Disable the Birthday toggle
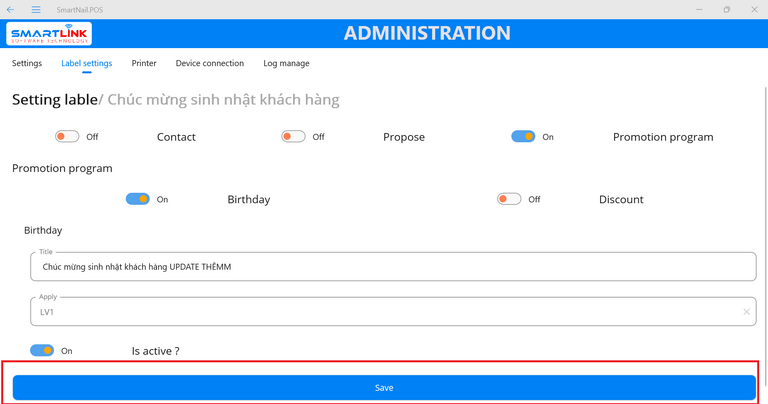Screen dimensions: 768x404 [x=138, y=199]
